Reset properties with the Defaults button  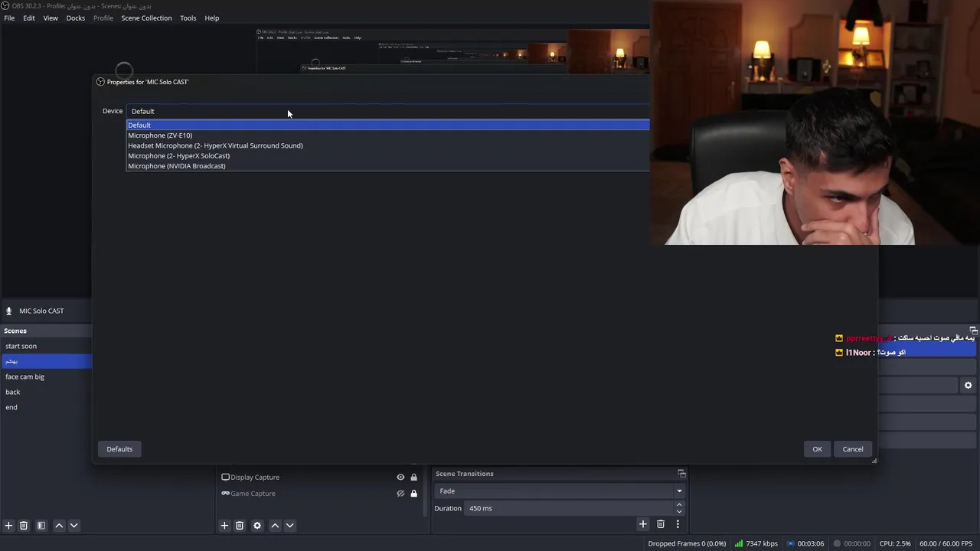pyautogui.click(x=119, y=449)
